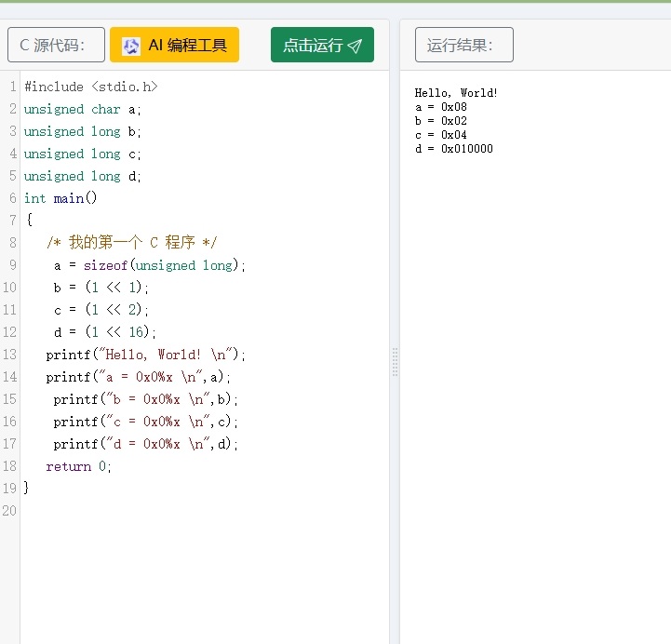The height and width of the screenshot is (644, 671).
Task: Click code line 'unsigned long d;'
Action: point(82,176)
